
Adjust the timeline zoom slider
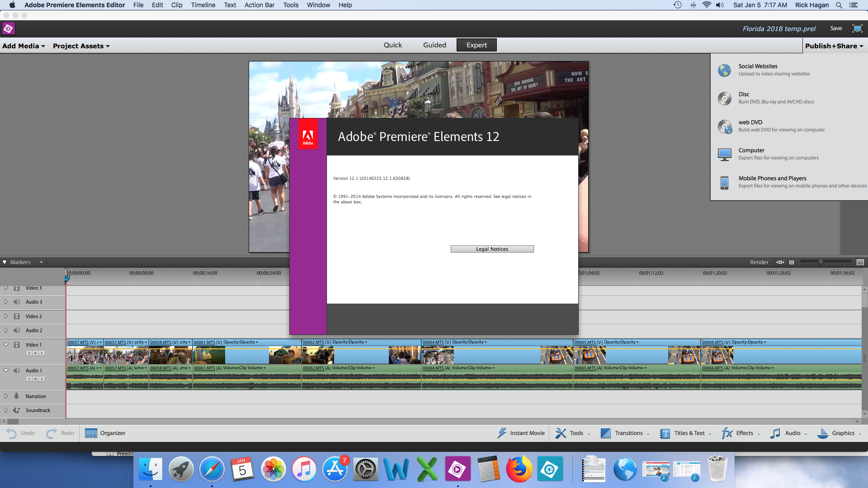click(x=821, y=262)
